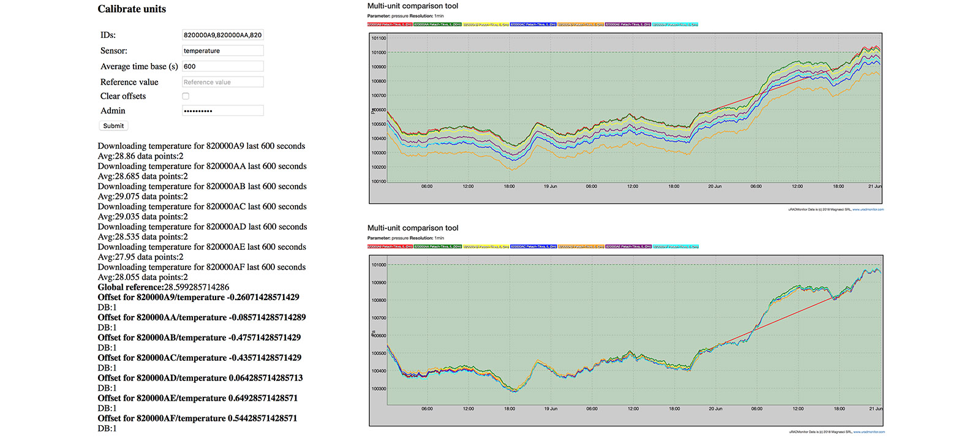Click blue 820000AC legend in bottom chart
Viewport: 980px width, 438px height.
(533, 247)
